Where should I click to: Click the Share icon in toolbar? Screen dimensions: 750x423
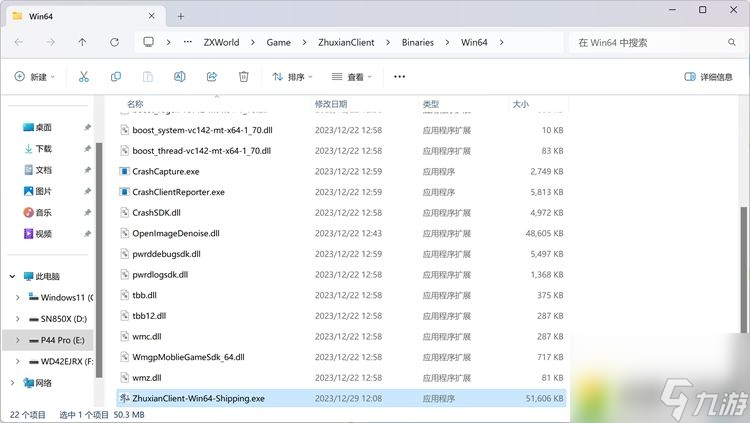211,77
